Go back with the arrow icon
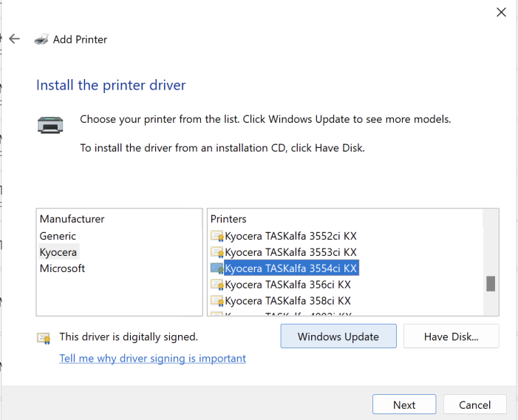Image resolution: width=518 pixels, height=420 pixels. coord(15,39)
